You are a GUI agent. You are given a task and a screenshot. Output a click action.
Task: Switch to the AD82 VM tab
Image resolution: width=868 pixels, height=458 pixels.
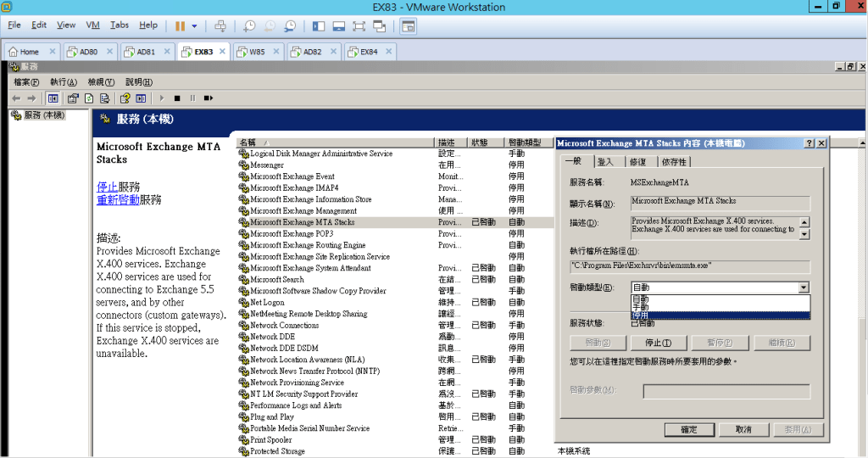(312, 52)
